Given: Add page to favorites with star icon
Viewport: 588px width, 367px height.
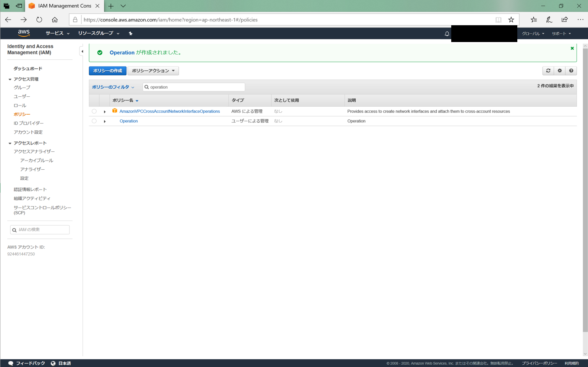Looking at the screenshot, I should pos(511,19).
